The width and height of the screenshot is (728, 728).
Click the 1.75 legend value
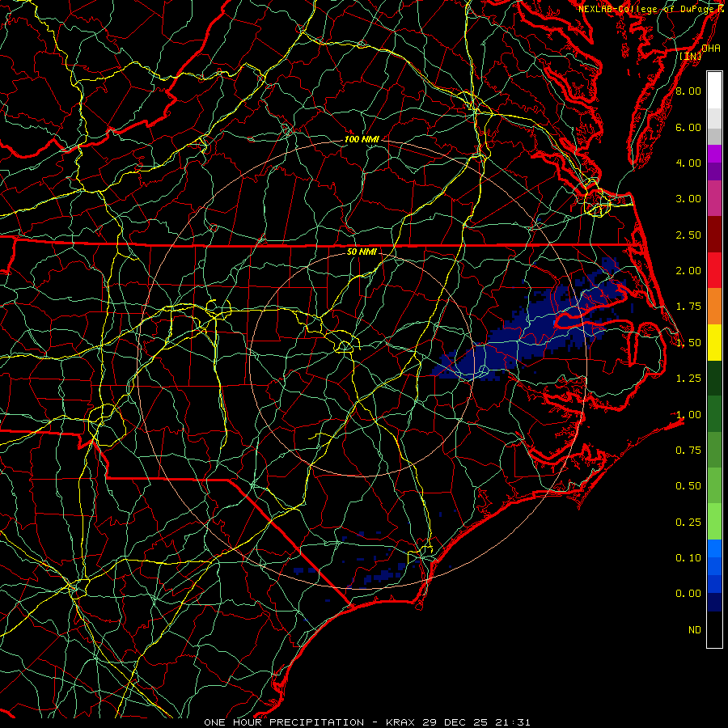point(688,307)
